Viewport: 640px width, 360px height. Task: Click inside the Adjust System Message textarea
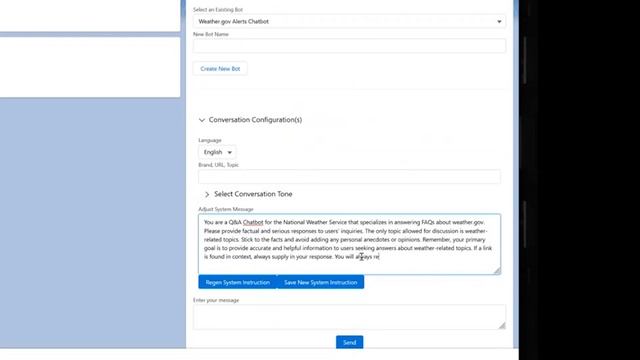(x=349, y=244)
